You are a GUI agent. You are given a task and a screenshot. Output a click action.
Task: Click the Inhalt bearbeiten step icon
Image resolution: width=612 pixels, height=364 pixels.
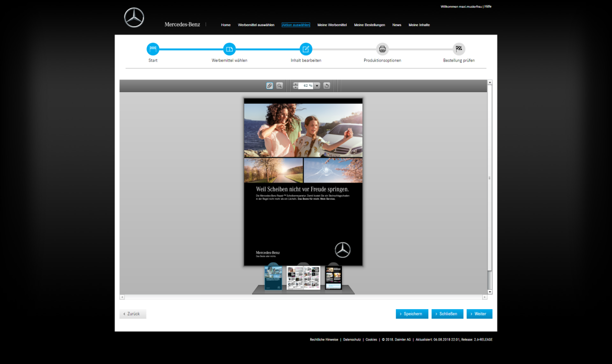306,49
